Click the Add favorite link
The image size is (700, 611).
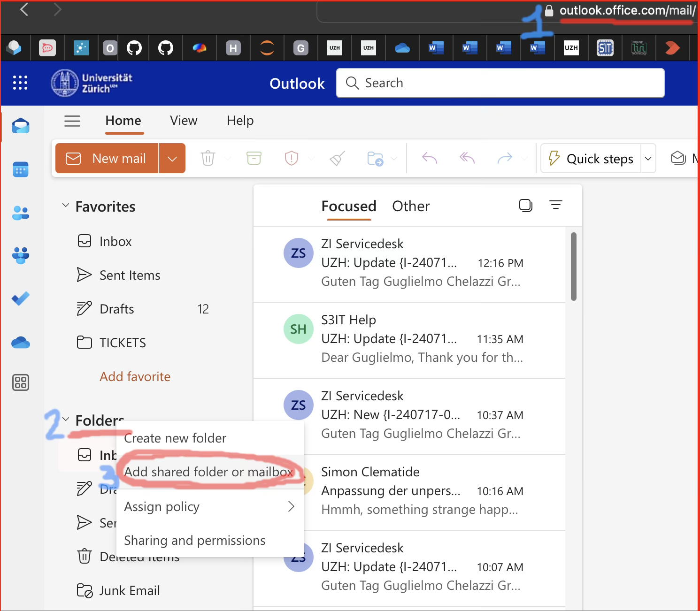tap(135, 376)
